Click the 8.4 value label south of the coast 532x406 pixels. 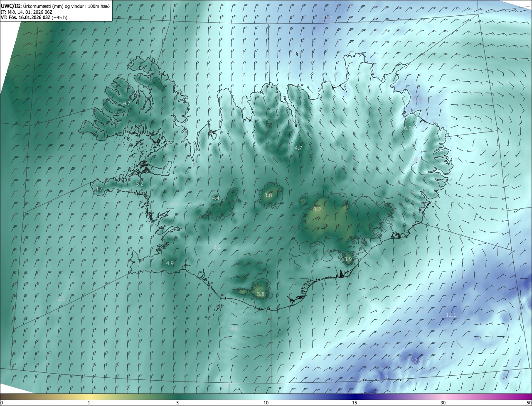tap(234, 328)
